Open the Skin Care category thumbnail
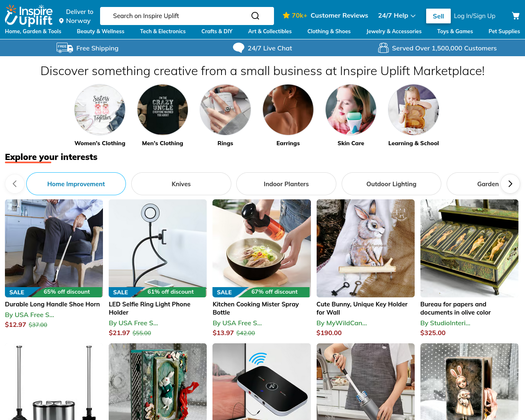525x420 pixels. (x=351, y=110)
